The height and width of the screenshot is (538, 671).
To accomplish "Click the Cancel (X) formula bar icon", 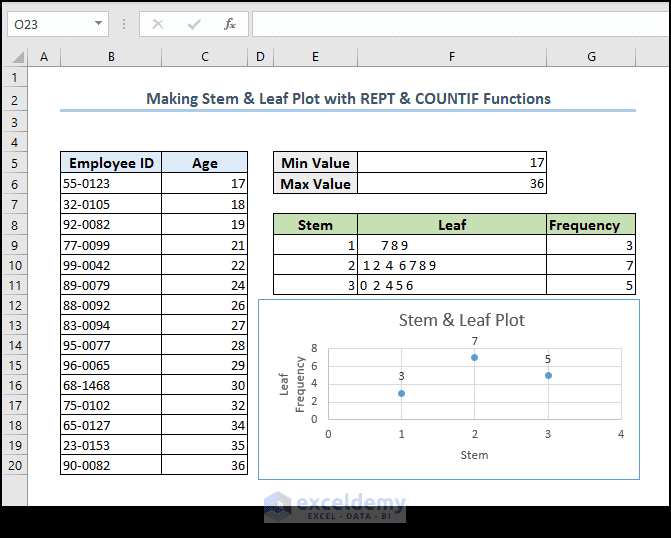I will click(158, 24).
